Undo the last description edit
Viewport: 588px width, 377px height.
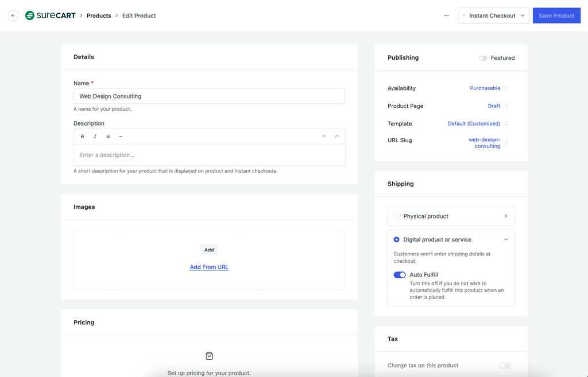point(324,136)
